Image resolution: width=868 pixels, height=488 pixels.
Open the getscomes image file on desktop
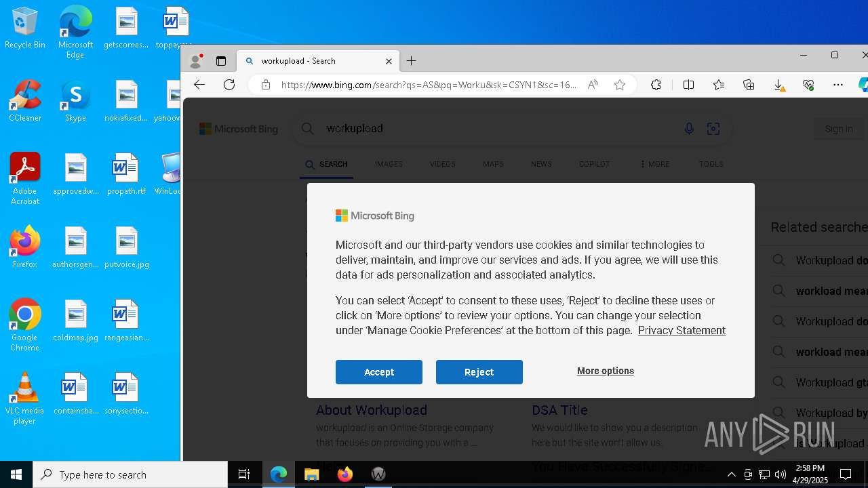(126, 28)
